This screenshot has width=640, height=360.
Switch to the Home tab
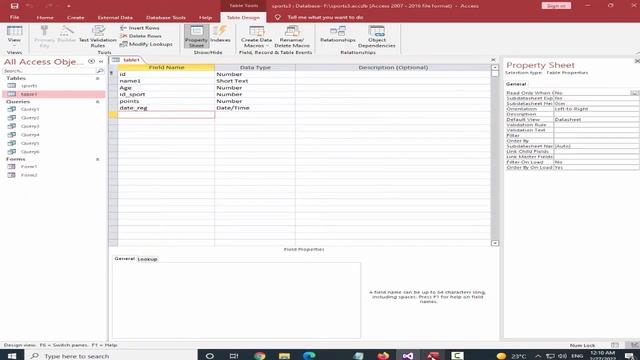tap(45, 18)
